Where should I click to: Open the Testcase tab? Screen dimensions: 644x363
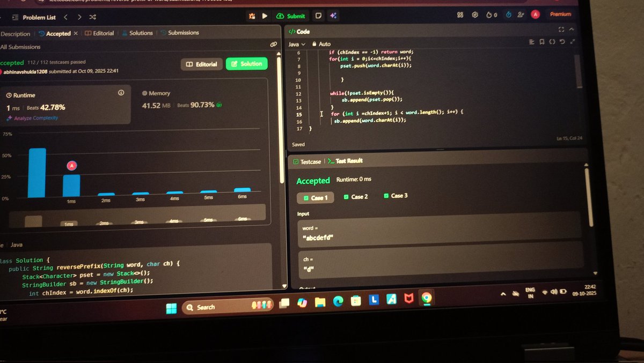pyautogui.click(x=307, y=161)
